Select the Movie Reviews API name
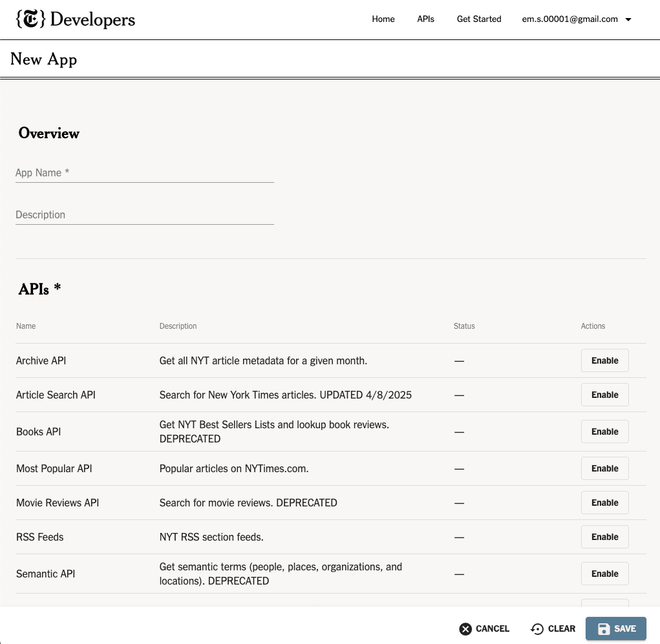The image size is (660, 644). 58,503
